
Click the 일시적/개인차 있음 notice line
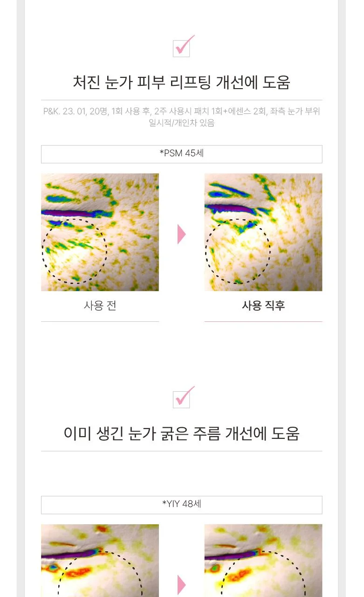click(182, 123)
